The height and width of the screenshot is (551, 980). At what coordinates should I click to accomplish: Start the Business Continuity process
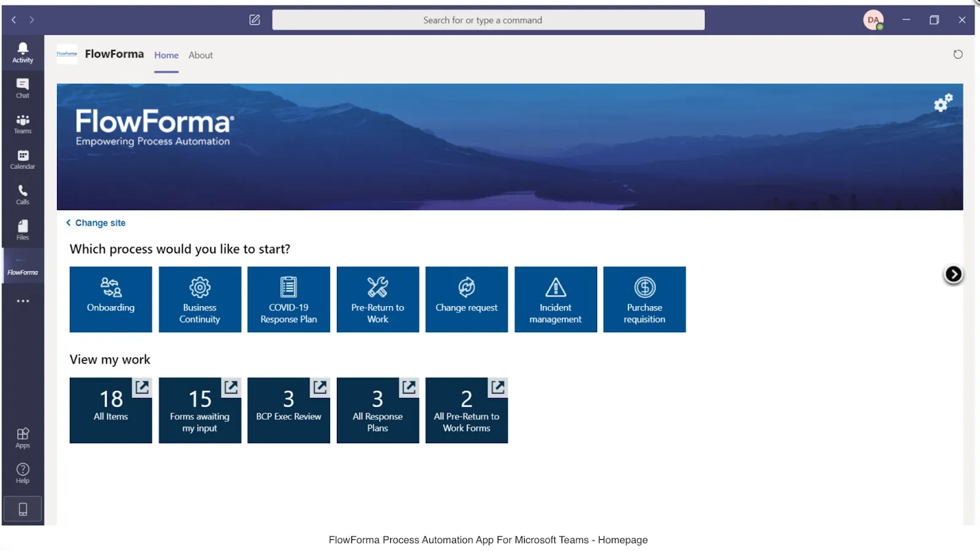[200, 299]
